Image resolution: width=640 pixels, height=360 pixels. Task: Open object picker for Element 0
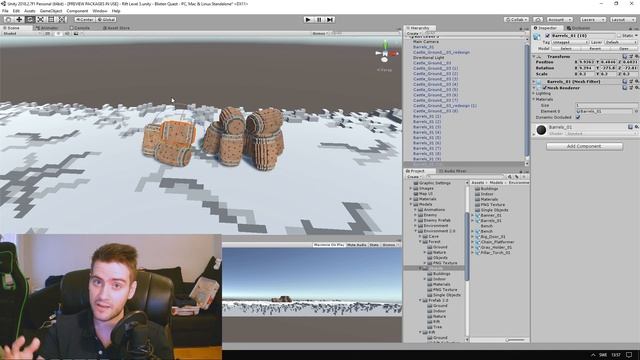636,111
